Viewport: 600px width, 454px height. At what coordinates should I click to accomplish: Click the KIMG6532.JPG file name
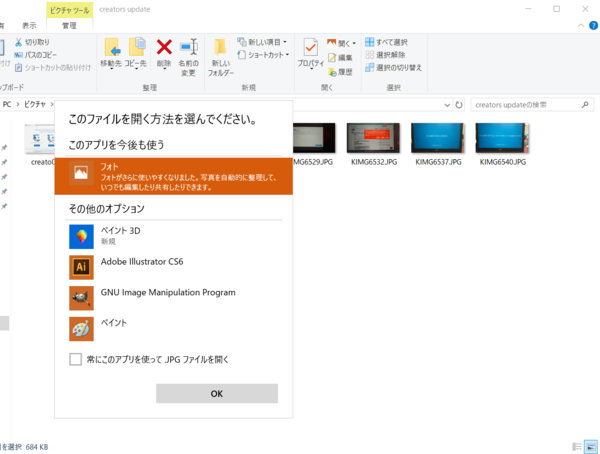click(x=374, y=162)
